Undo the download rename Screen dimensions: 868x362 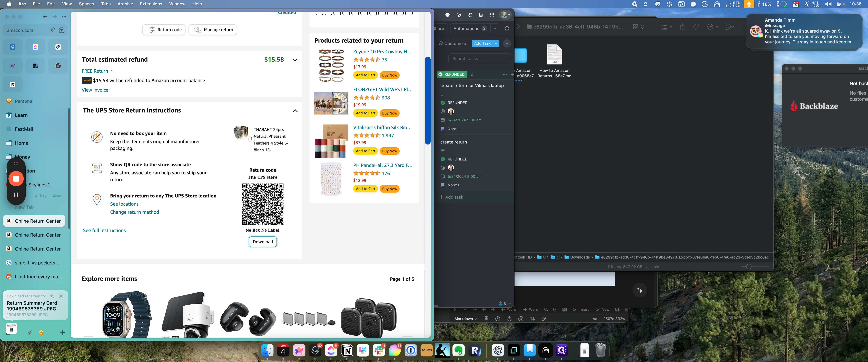click(x=52, y=296)
